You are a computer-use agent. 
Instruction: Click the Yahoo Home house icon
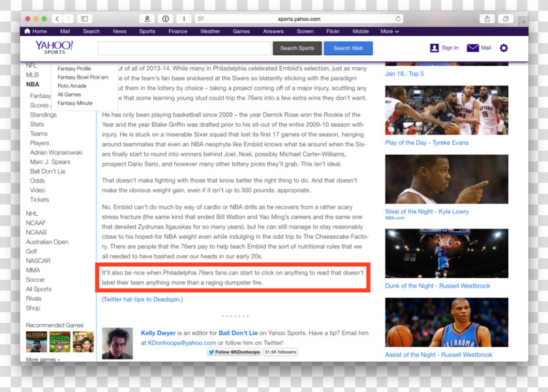(27, 31)
